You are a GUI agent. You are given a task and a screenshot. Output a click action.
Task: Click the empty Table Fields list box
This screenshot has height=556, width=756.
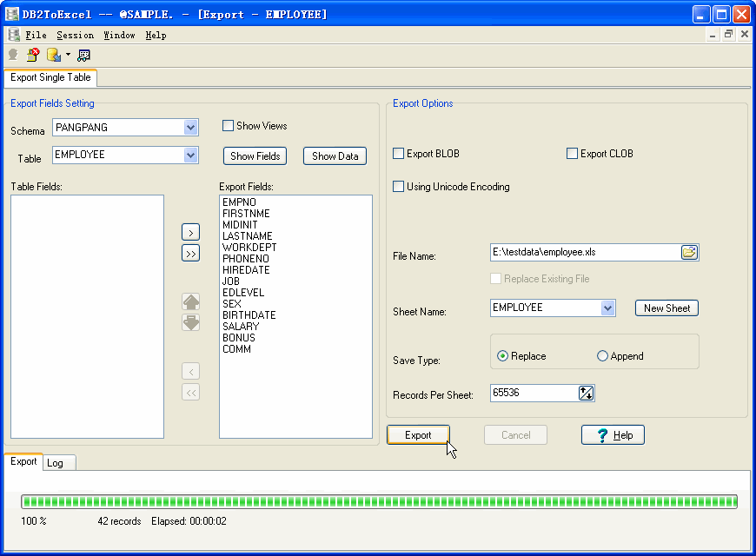click(x=87, y=317)
